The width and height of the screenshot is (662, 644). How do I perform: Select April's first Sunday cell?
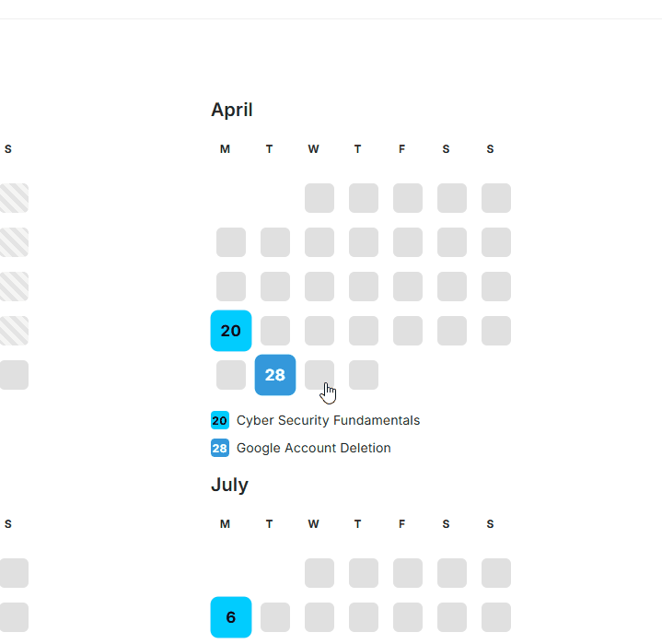click(496, 198)
